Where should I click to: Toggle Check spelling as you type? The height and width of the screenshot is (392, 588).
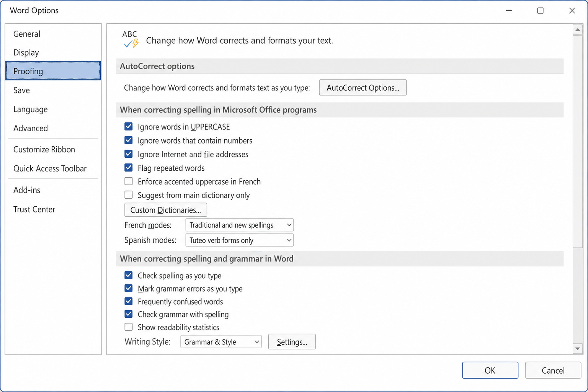pyautogui.click(x=129, y=275)
